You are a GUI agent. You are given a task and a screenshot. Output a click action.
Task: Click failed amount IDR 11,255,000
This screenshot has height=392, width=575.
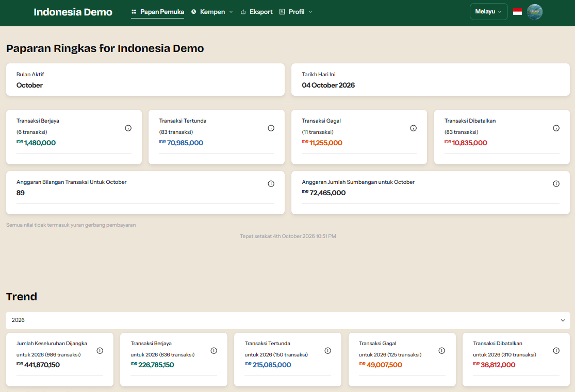coord(322,143)
